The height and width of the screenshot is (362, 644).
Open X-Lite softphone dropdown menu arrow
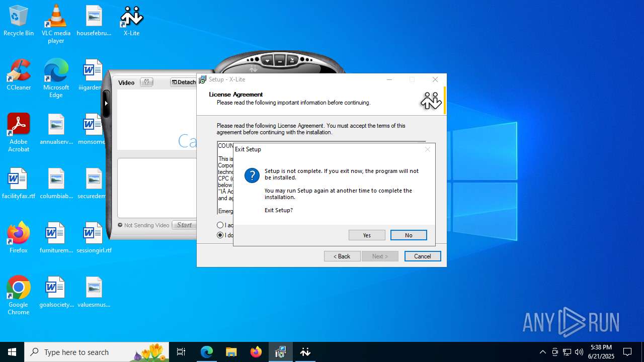point(267,61)
